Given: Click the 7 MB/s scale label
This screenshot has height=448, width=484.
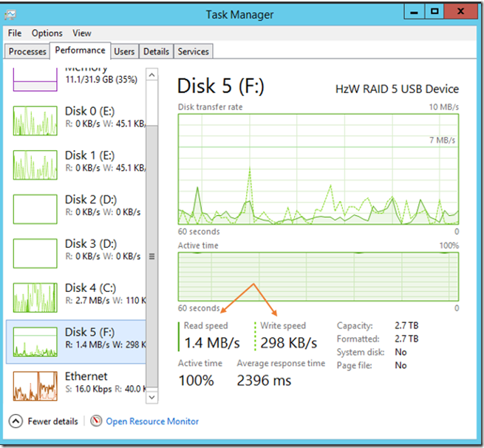Looking at the screenshot, I should [443, 140].
